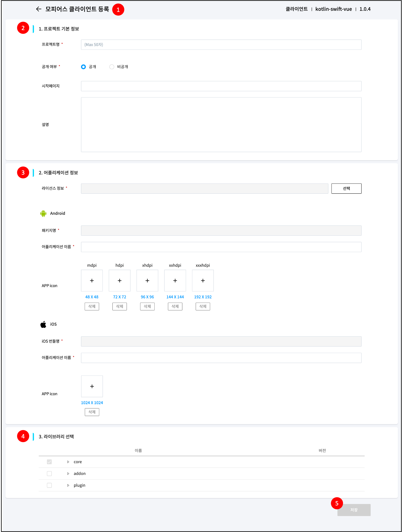
Task: Tick the plugin library checkbox
Action: click(x=49, y=485)
